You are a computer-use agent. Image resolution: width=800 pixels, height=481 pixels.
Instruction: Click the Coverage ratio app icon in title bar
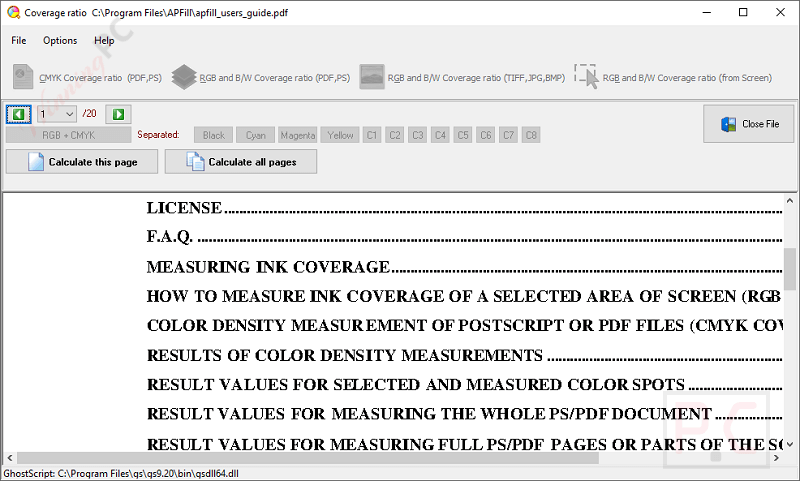click(13, 12)
